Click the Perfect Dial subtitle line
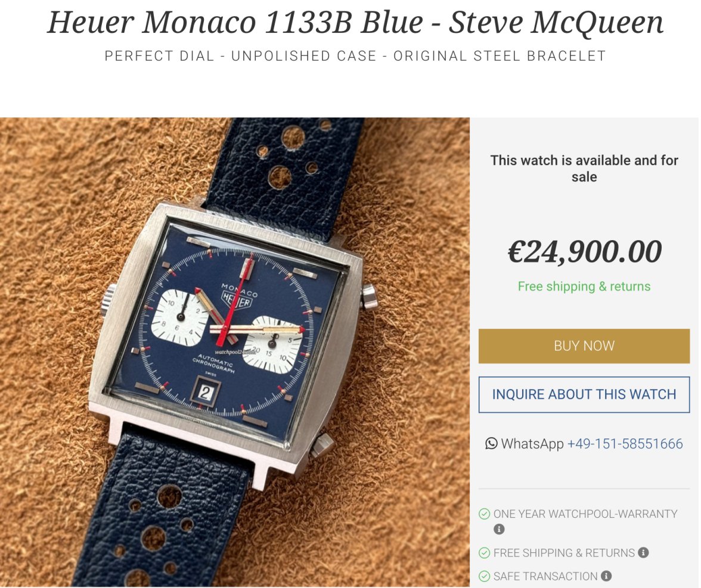701x588 pixels. point(355,56)
